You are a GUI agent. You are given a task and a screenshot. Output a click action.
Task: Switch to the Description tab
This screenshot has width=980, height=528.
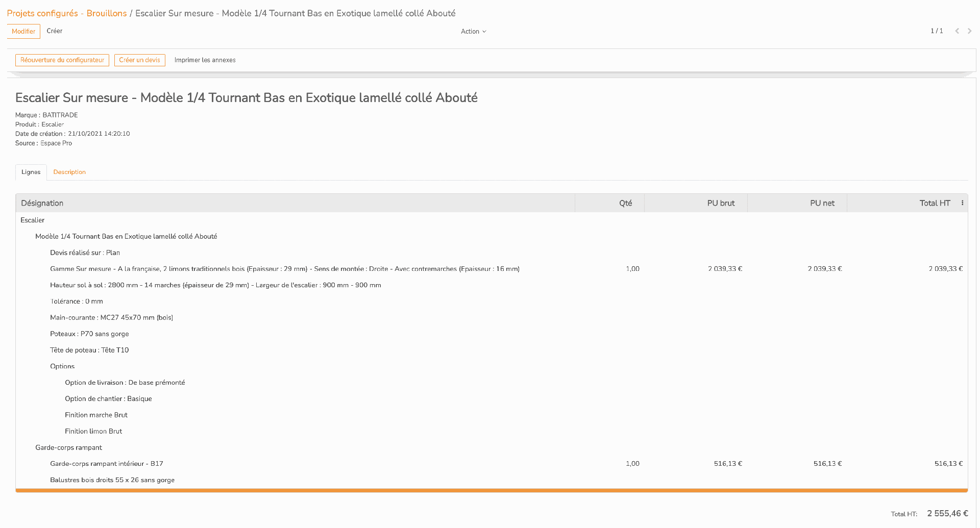(69, 172)
